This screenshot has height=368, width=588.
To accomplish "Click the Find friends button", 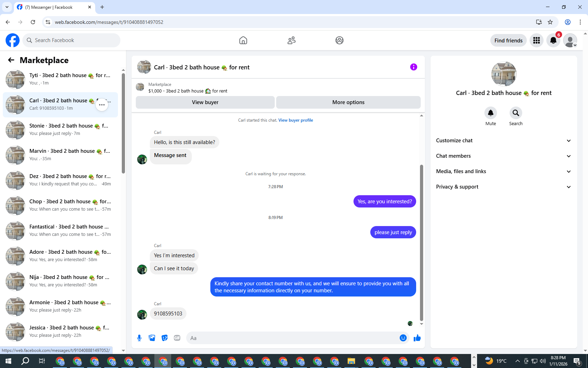I will 509,40.
